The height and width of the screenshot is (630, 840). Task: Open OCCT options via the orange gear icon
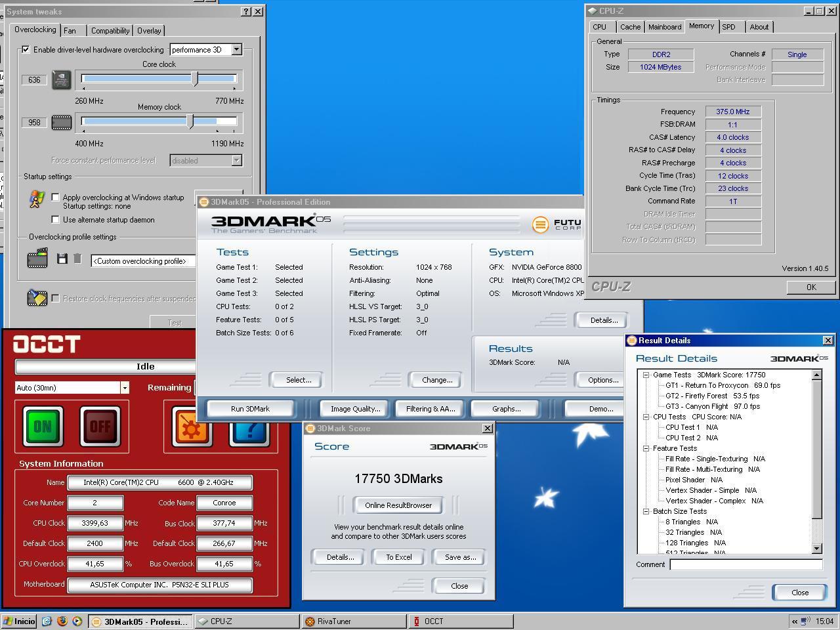pyautogui.click(x=192, y=430)
